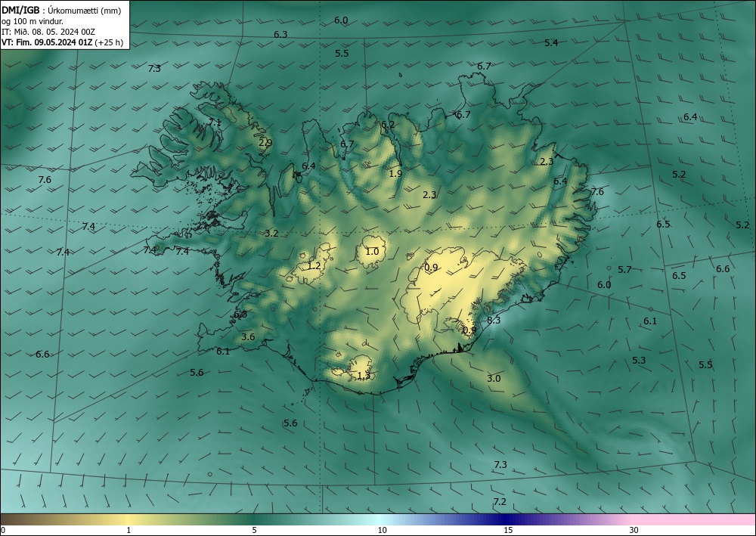This screenshot has height=536, width=756.
Task: Click the 15 tick label on the color scale
Action: 508,530
